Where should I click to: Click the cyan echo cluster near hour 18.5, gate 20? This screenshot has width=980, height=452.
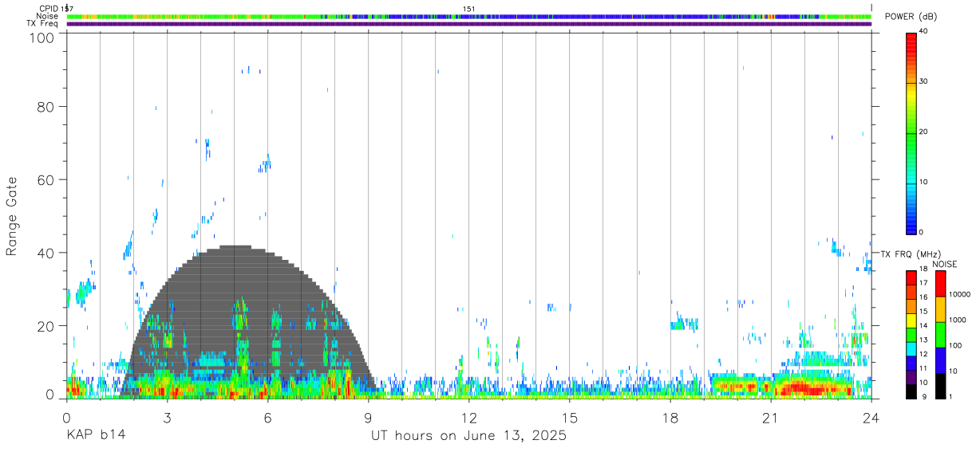[685, 324]
